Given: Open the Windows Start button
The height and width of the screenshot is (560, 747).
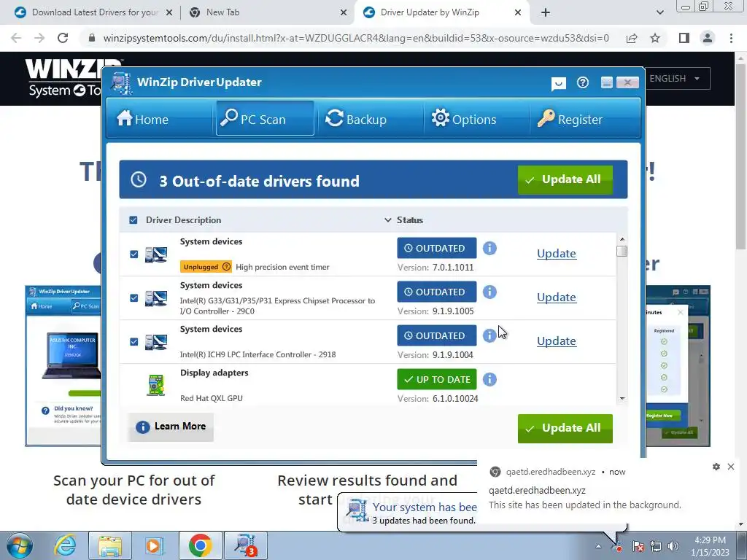Looking at the screenshot, I should 20,545.
